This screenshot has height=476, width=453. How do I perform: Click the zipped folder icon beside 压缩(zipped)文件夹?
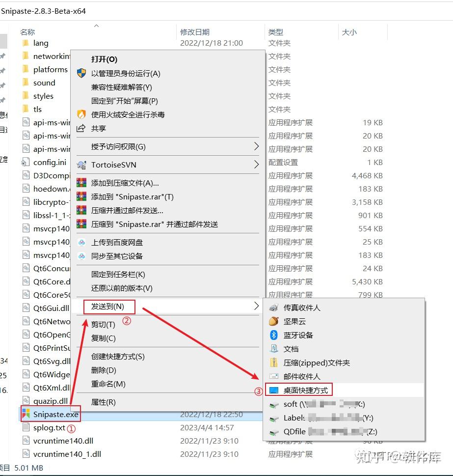tap(274, 363)
